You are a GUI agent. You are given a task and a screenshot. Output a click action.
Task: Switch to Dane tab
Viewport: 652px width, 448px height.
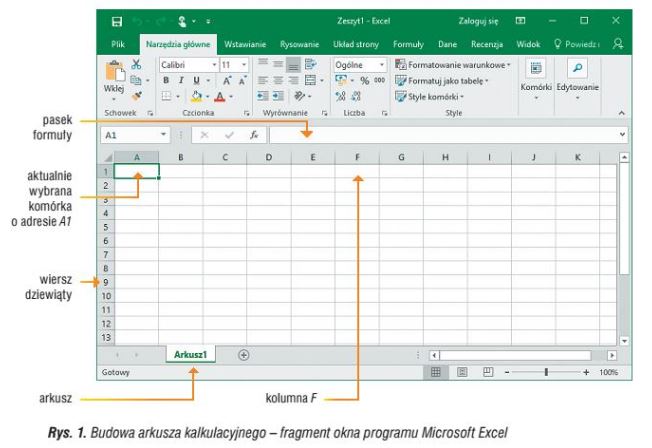[x=447, y=45]
